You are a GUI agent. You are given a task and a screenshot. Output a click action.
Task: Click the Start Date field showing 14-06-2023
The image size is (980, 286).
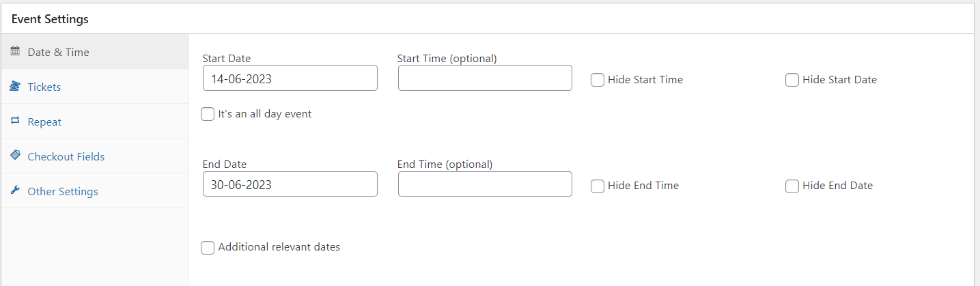click(x=290, y=78)
